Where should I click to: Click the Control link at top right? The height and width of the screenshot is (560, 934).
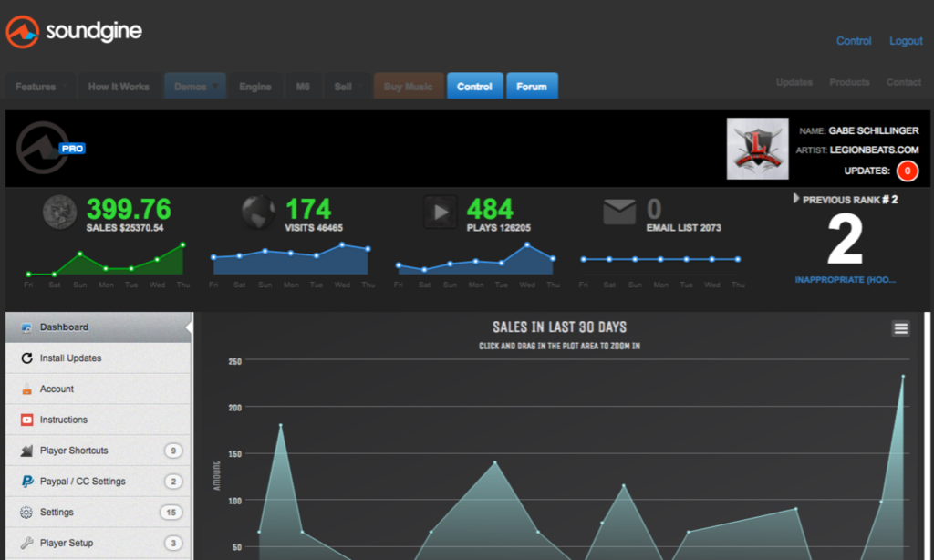854,40
